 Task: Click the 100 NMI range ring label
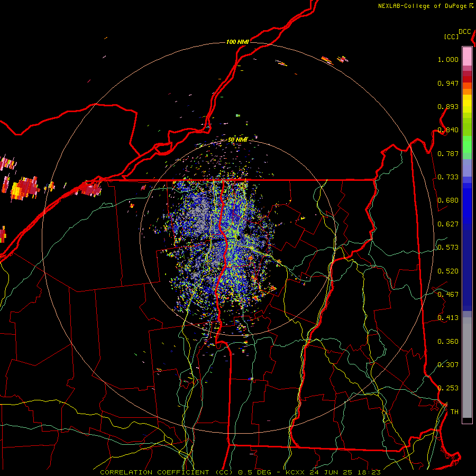pos(237,42)
